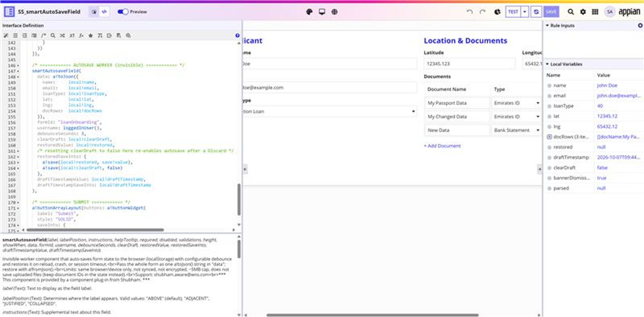Click the star icon in editor toolbar
This screenshot has height=317, width=644.
pyautogui.click(x=91, y=36)
